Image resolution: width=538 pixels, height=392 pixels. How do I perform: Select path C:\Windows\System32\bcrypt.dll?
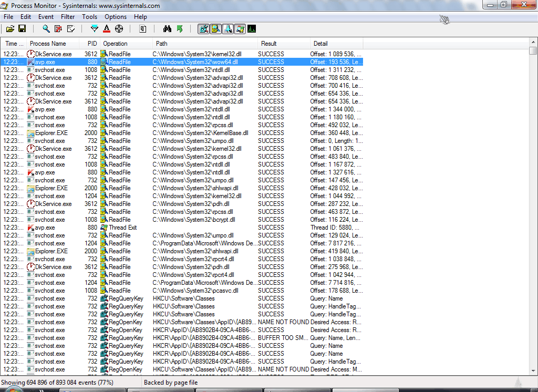(194, 220)
